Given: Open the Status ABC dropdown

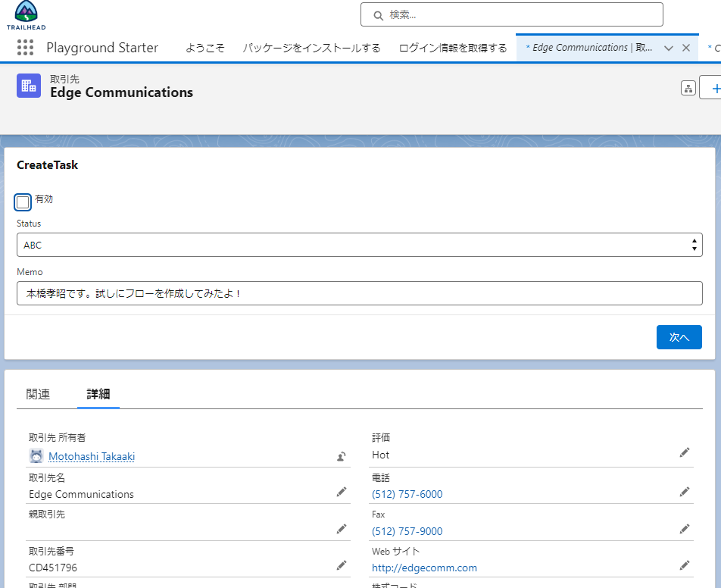Looking at the screenshot, I should (360, 245).
